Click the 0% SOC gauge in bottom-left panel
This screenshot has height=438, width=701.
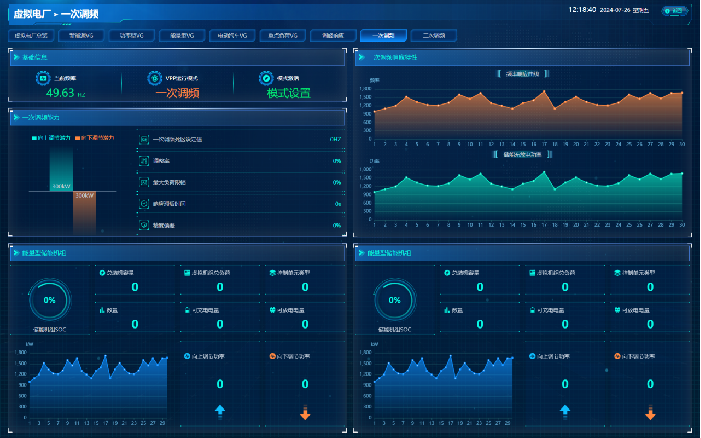point(48,299)
